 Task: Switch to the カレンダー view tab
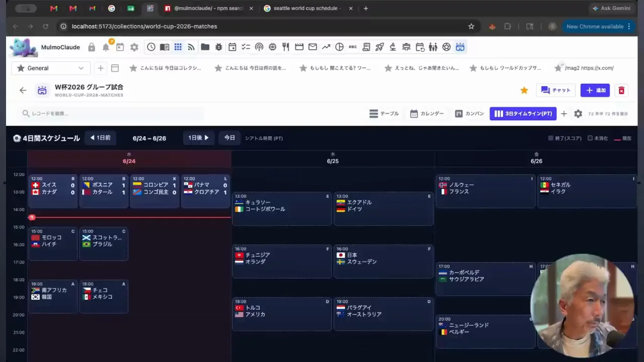point(427,114)
